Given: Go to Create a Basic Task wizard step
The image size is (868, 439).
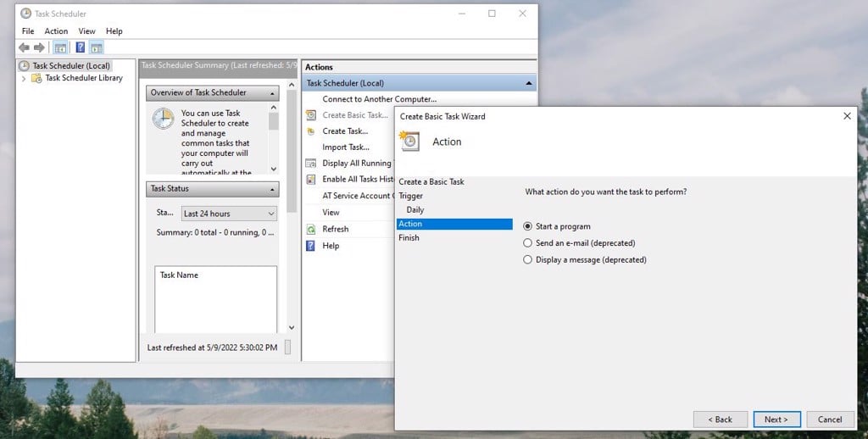Looking at the screenshot, I should (x=431, y=181).
